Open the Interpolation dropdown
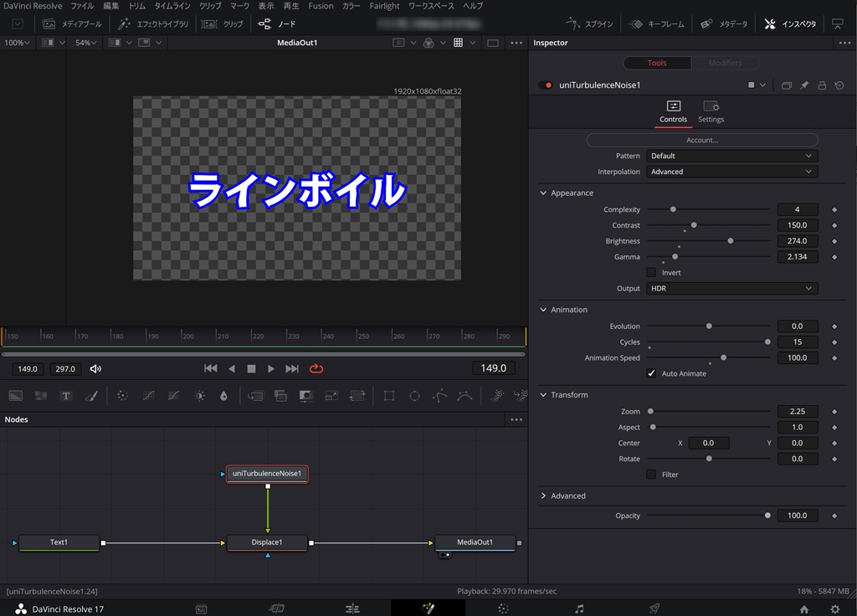 tap(731, 172)
